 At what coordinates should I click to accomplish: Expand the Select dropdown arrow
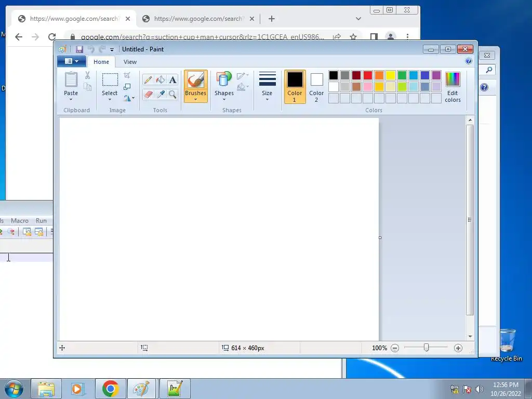(x=110, y=99)
